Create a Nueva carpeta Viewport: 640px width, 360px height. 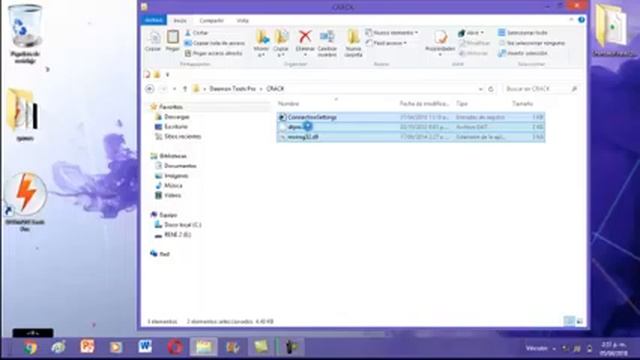(x=353, y=43)
